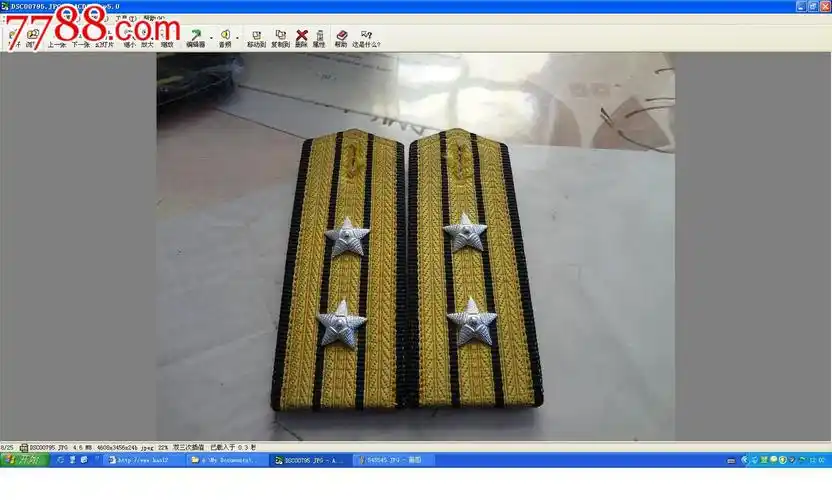Move file using 移动到 icon
Viewport: 832px width, 500px height.
click(x=256, y=38)
